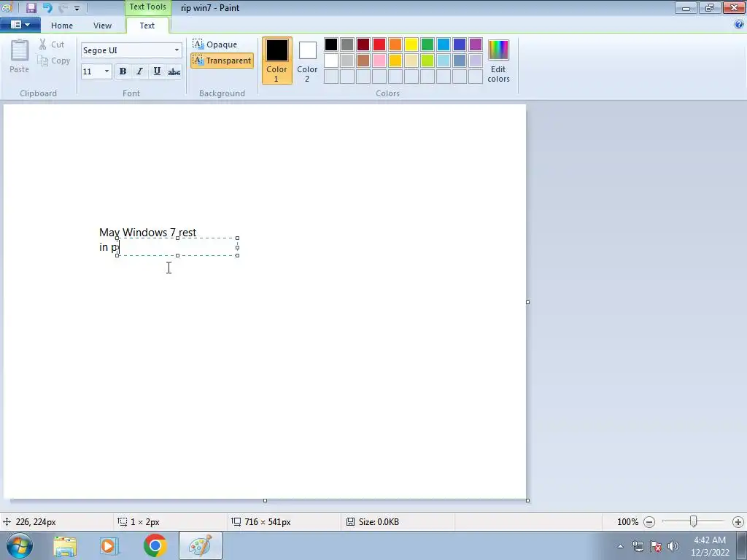Select the Color 1 foreground button
Image resolution: width=747 pixels, height=560 pixels.
276,61
